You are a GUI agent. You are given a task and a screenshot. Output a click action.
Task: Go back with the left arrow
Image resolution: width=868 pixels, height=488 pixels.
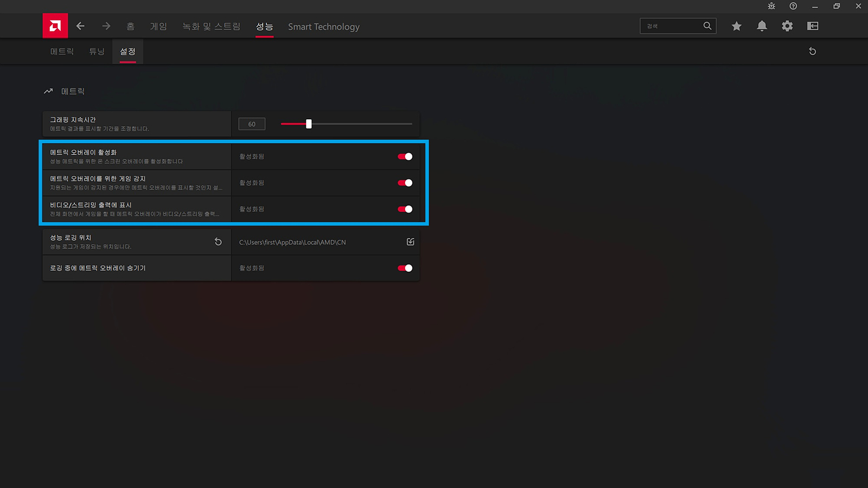click(x=80, y=26)
